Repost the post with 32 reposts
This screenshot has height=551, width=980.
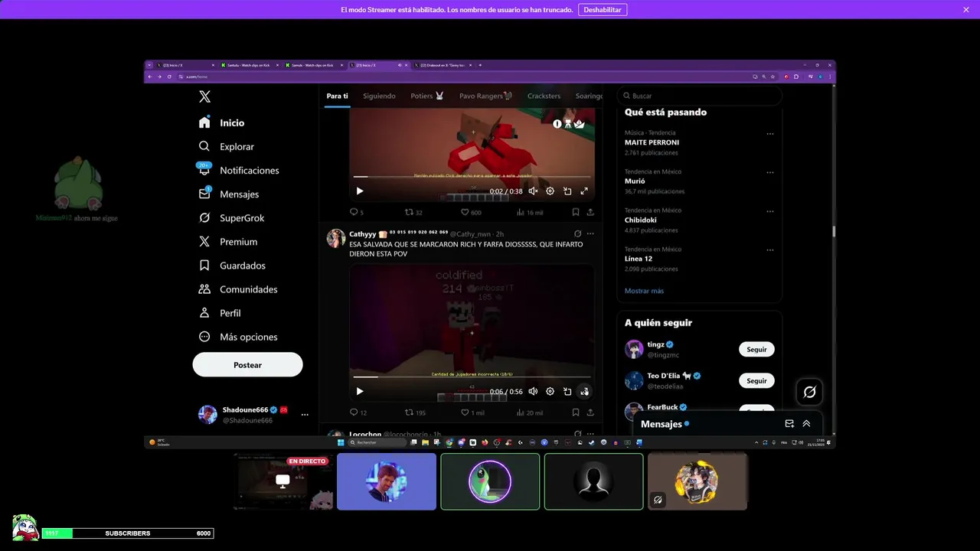pos(413,212)
